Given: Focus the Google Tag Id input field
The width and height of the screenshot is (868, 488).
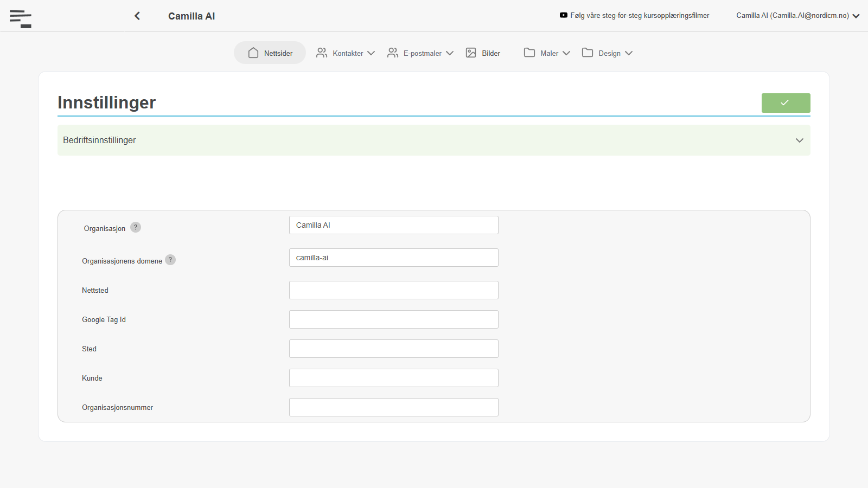Looking at the screenshot, I should 394,319.
